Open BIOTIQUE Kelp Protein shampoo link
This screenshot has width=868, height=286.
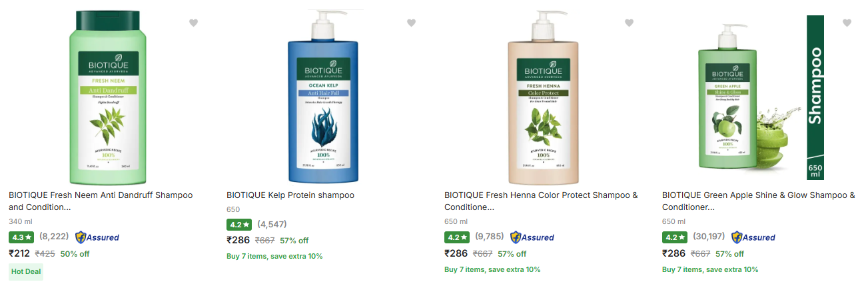(x=290, y=195)
